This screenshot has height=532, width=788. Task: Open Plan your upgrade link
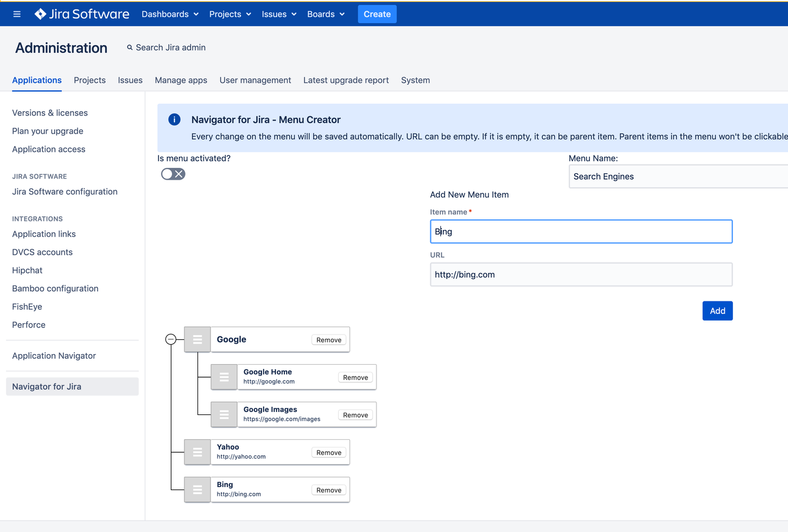tap(48, 131)
